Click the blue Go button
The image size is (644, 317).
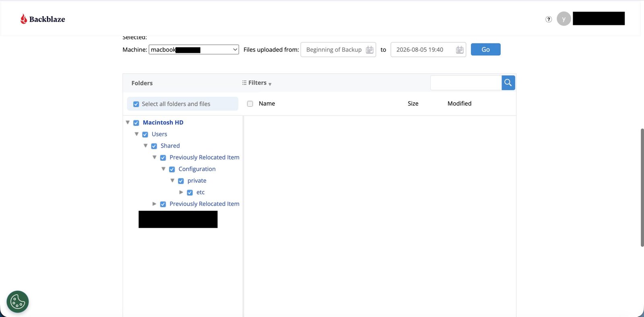pyautogui.click(x=485, y=49)
